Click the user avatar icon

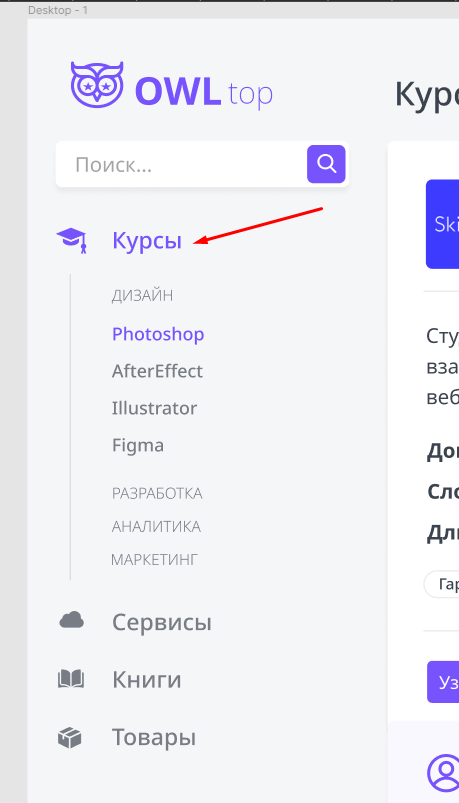pyautogui.click(x=444, y=771)
